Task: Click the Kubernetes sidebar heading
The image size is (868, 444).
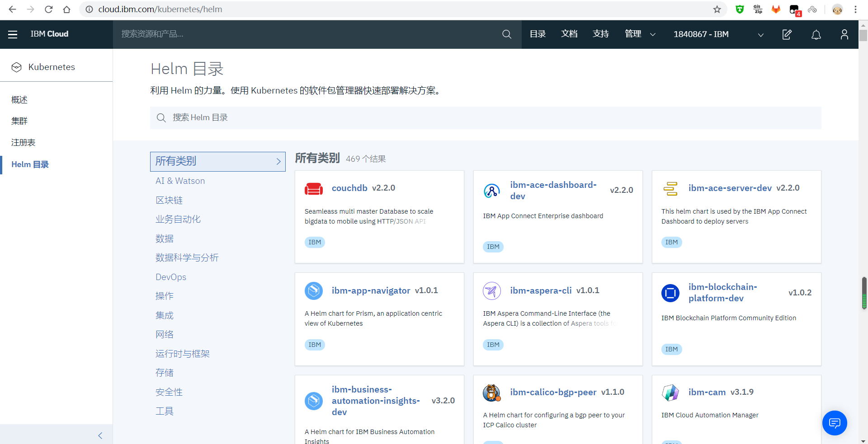Action: [x=52, y=67]
